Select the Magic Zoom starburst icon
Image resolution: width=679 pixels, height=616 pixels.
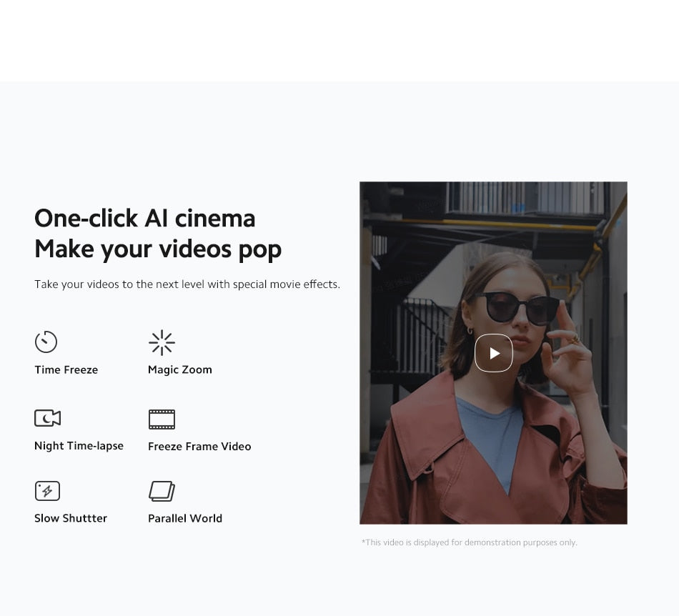[162, 342]
